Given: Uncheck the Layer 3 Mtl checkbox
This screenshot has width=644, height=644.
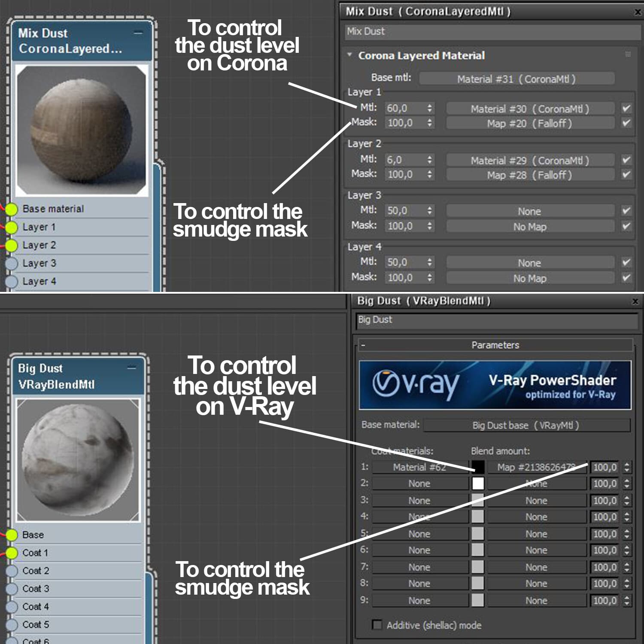Looking at the screenshot, I should click(x=626, y=211).
